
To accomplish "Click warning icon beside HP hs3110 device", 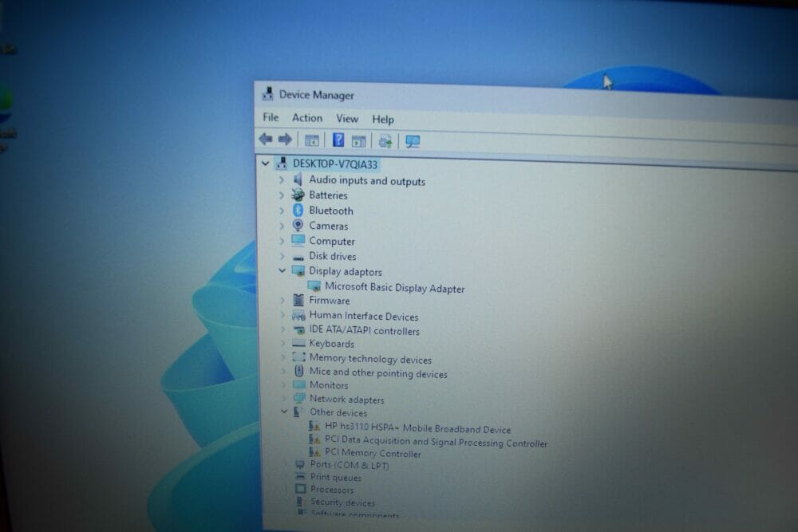I will pyautogui.click(x=314, y=426).
